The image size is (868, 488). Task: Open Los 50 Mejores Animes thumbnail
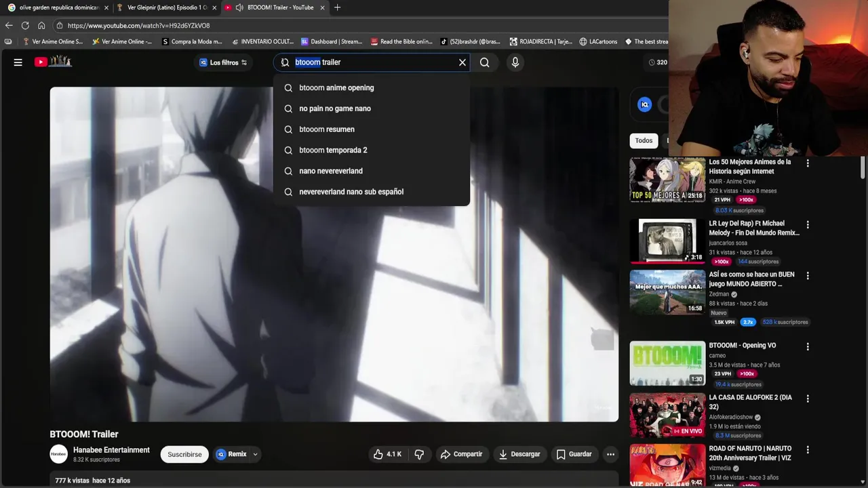pos(667,180)
